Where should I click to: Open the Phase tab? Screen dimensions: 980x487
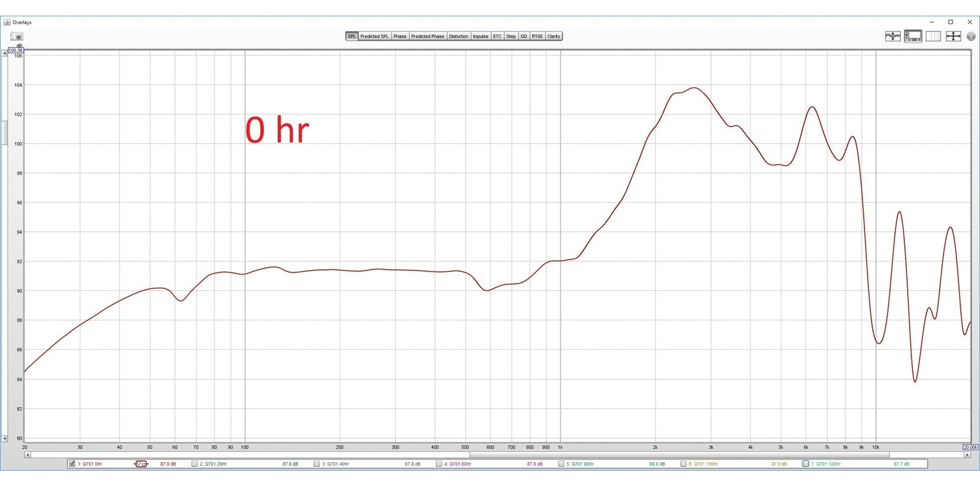(400, 37)
